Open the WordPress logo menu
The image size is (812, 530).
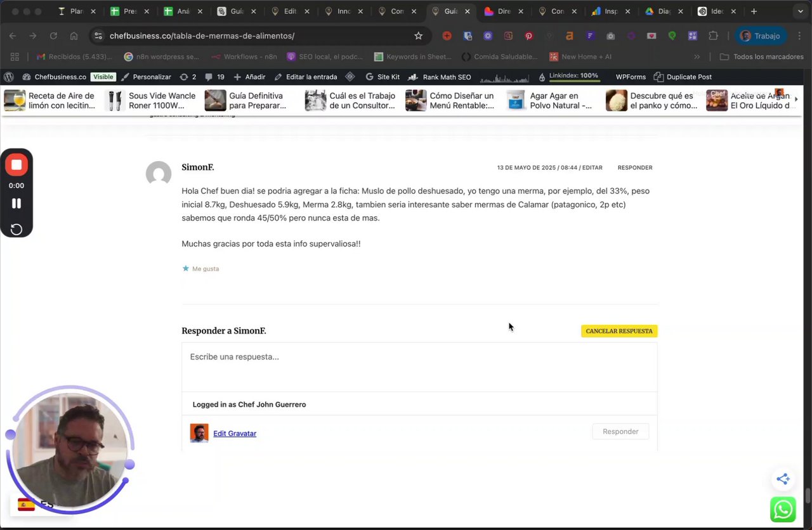(9, 77)
